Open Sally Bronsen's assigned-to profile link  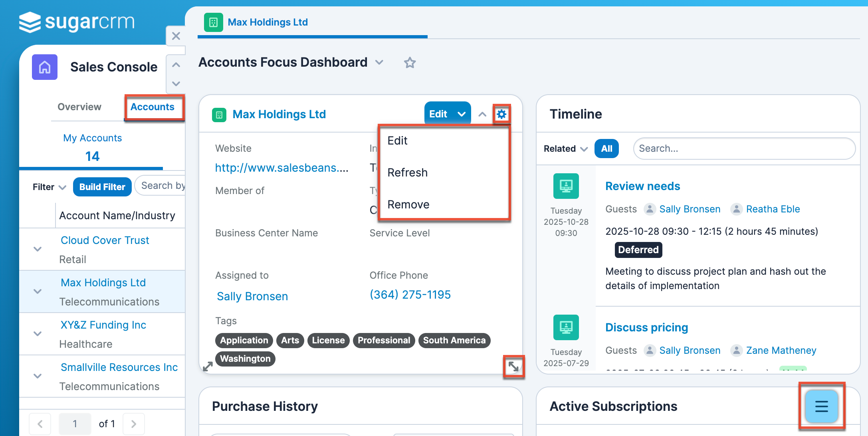pos(252,296)
